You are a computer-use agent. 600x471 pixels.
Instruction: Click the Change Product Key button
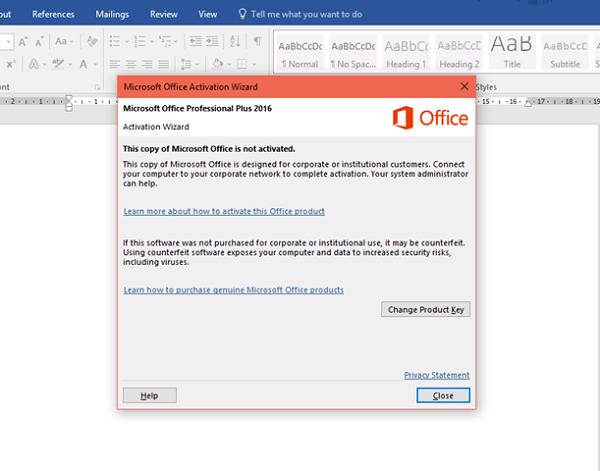pyautogui.click(x=426, y=309)
